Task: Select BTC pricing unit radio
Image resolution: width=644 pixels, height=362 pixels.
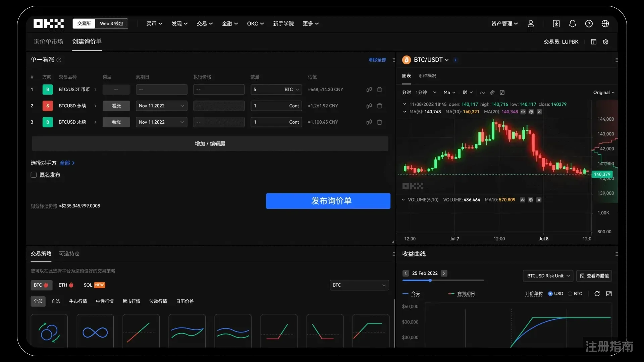Action: (570, 294)
